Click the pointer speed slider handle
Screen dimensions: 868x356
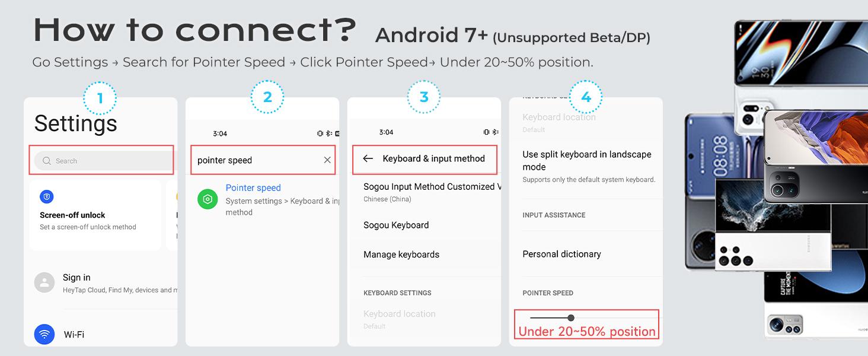[x=571, y=318]
